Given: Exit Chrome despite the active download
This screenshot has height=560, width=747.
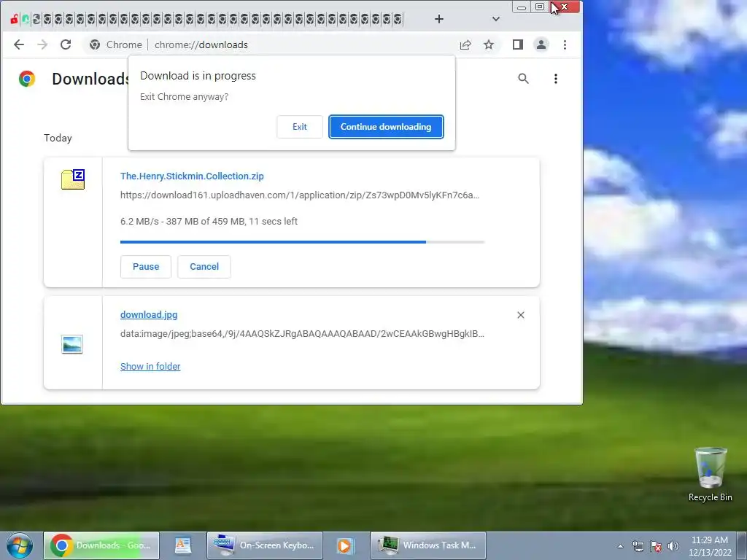Looking at the screenshot, I should click(x=300, y=127).
